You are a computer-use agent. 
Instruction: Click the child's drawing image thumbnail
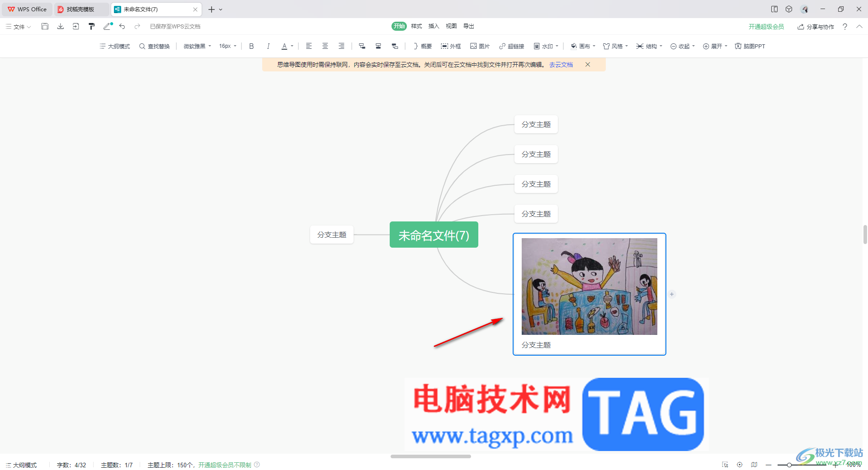[x=590, y=287]
